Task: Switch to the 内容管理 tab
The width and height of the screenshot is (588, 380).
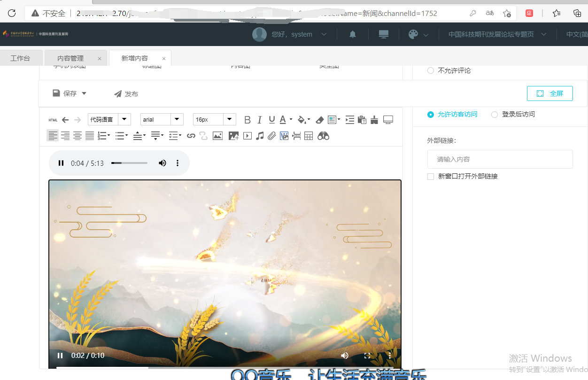Action: click(70, 58)
